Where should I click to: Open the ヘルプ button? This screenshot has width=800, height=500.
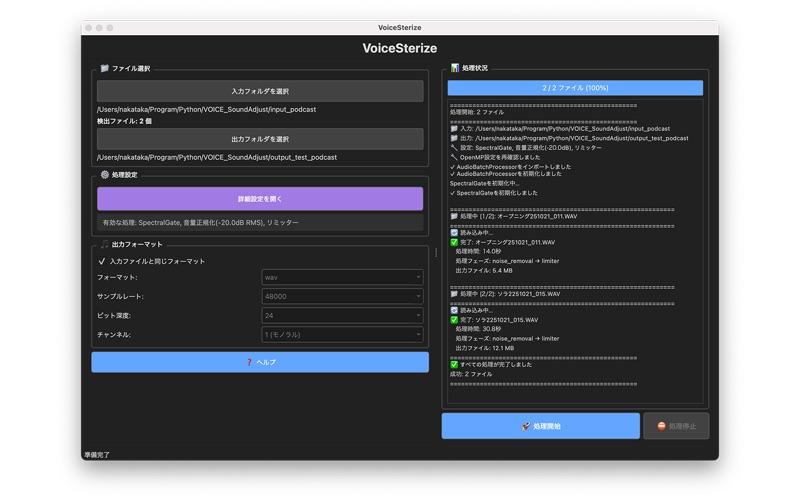260,362
